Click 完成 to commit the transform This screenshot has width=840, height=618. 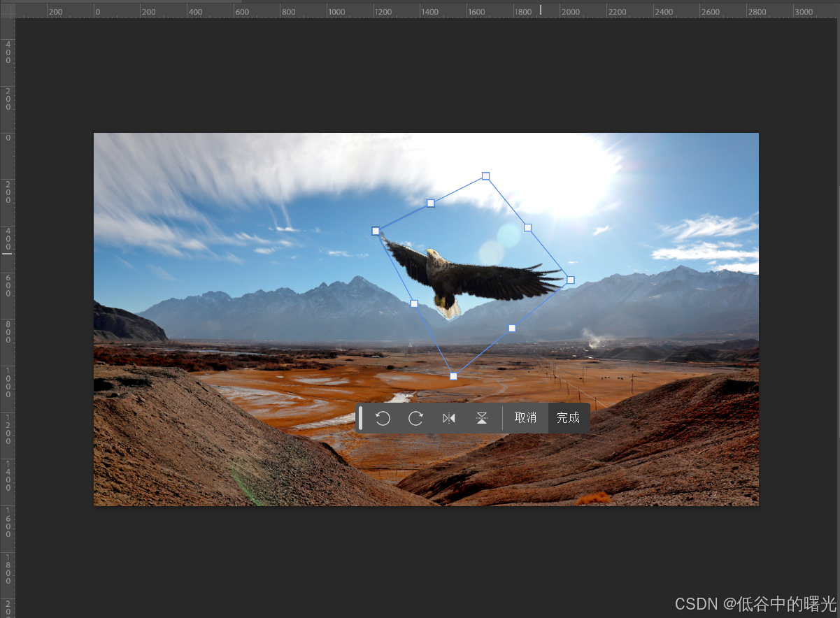(569, 418)
